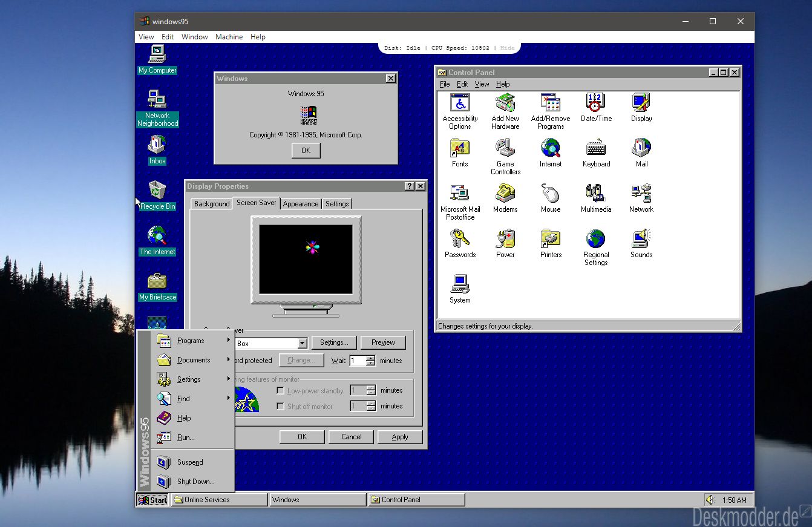Open Regional Settings icon
The height and width of the screenshot is (527, 812).
pos(596,247)
